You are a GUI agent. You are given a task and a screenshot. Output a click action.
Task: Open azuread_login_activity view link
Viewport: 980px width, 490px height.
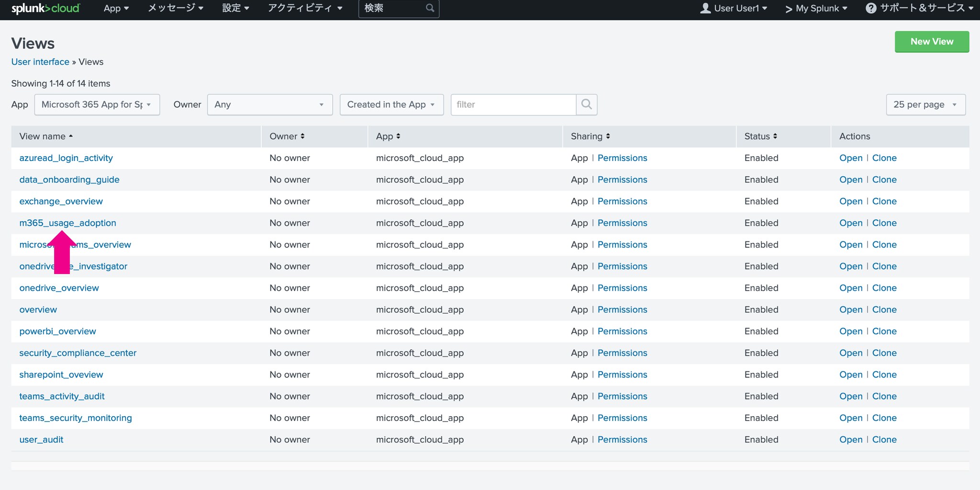pyautogui.click(x=66, y=158)
